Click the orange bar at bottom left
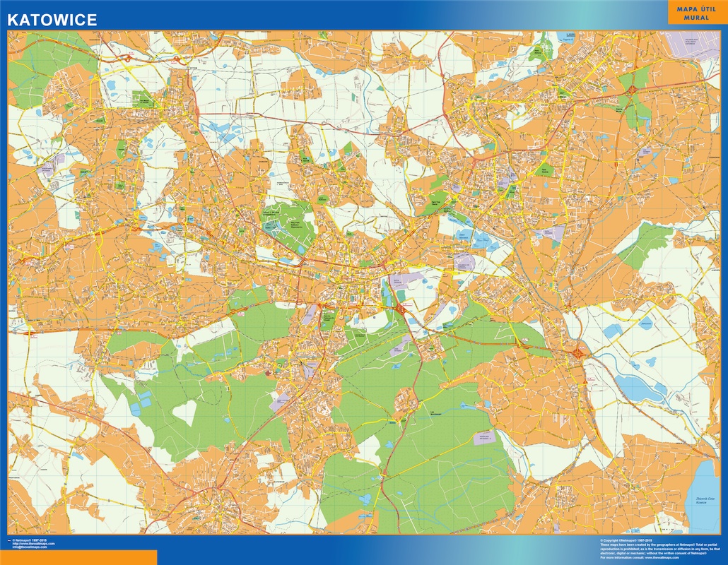Image resolution: width=728 pixels, height=565 pixels. (x=78, y=558)
